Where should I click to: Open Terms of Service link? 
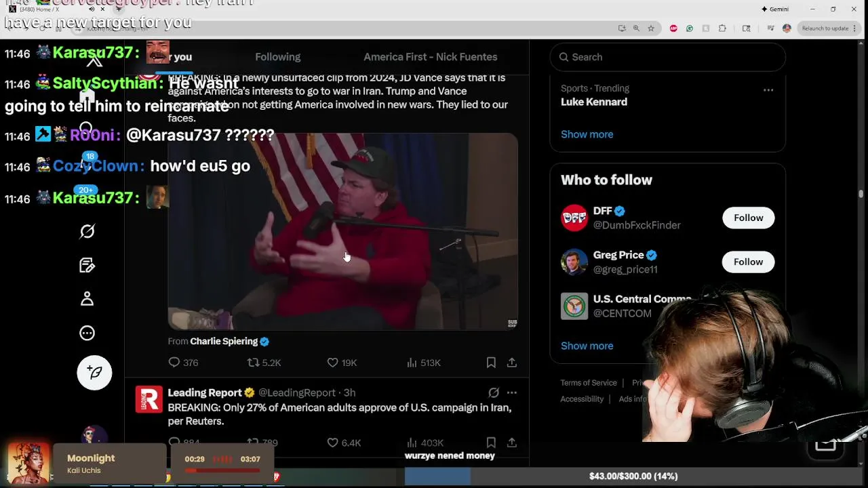point(589,383)
